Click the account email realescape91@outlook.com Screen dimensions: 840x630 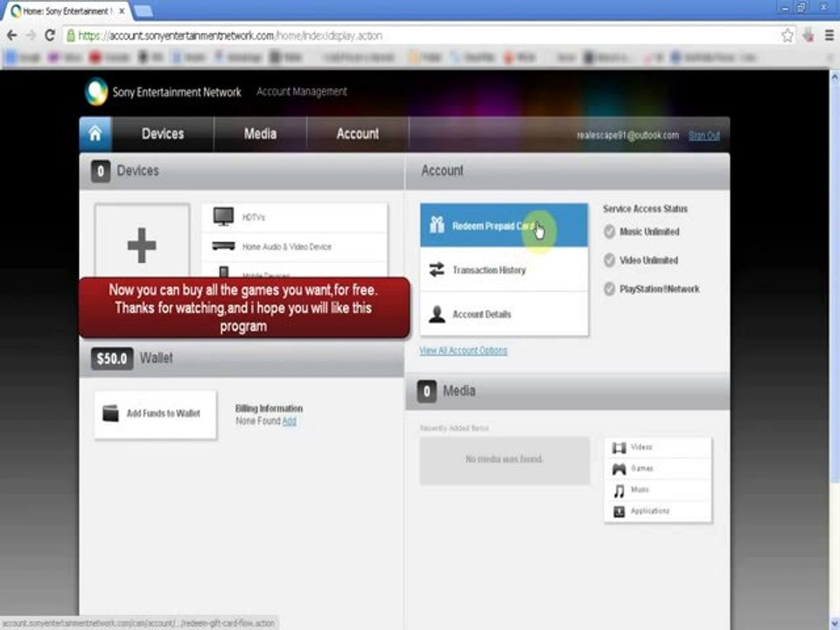click(x=627, y=136)
